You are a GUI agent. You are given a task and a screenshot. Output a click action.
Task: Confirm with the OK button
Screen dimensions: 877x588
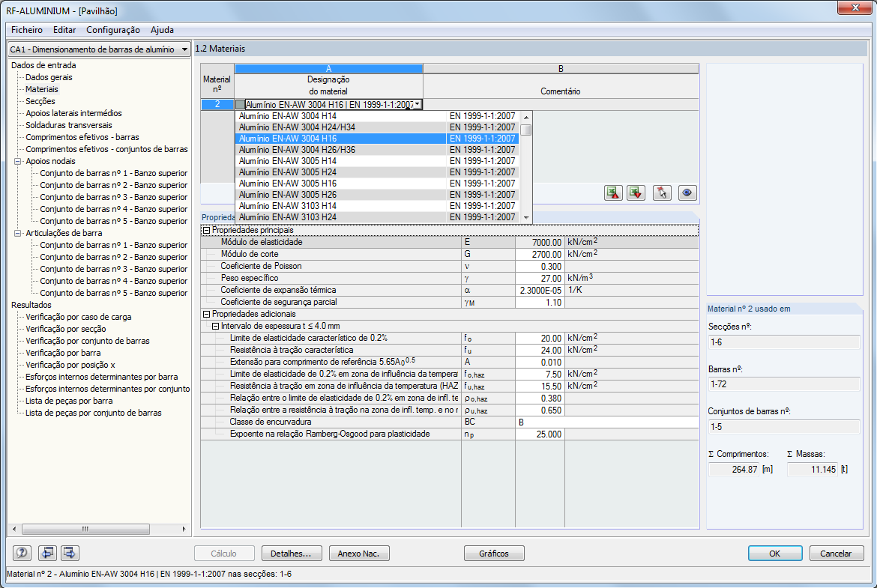point(774,554)
